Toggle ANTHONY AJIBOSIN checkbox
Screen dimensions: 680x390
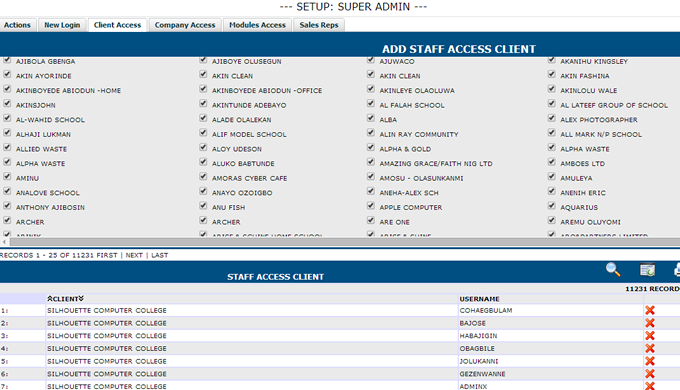coord(7,206)
